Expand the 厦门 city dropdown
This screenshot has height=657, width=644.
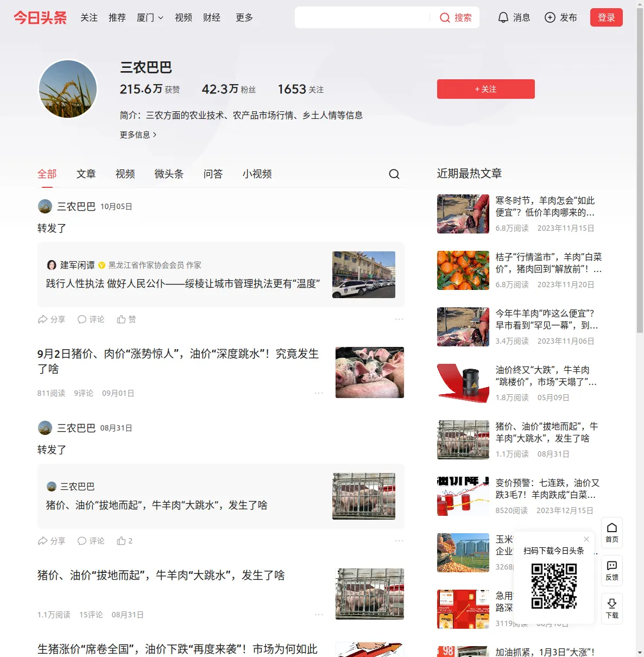click(150, 17)
